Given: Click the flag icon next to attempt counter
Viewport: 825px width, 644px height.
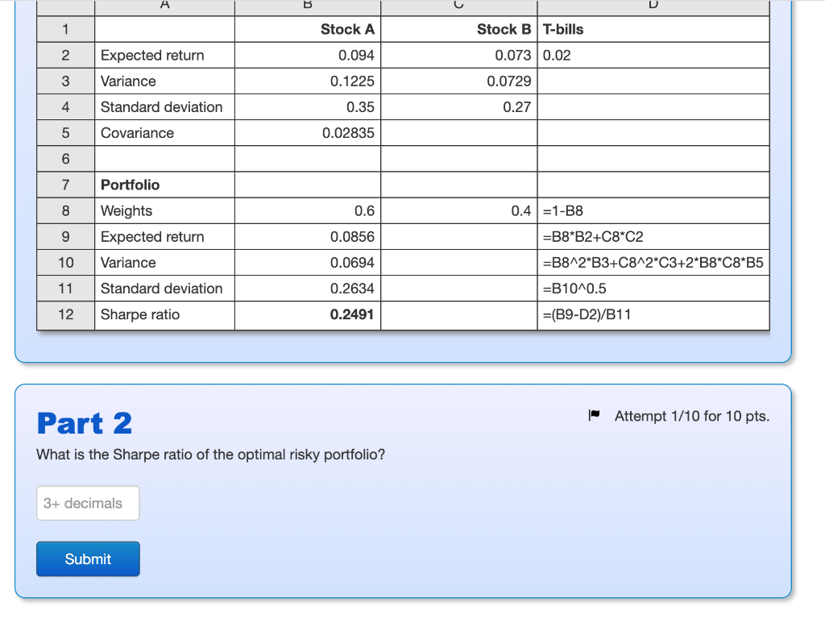Looking at the screenshot, I should (595, 415).
